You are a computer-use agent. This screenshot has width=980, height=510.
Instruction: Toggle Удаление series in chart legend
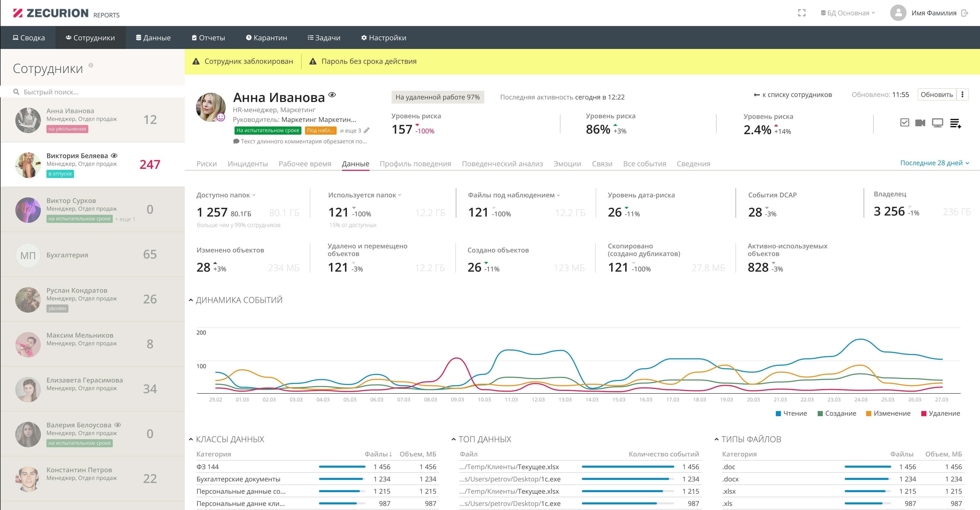point(940,413)
